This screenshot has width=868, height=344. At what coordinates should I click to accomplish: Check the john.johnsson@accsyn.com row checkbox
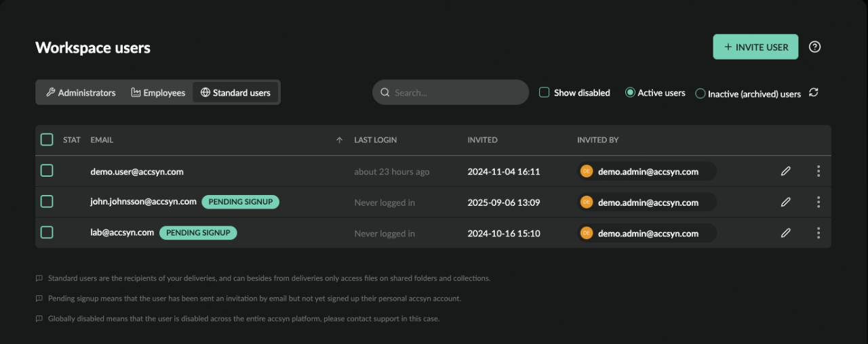[47, 201]
